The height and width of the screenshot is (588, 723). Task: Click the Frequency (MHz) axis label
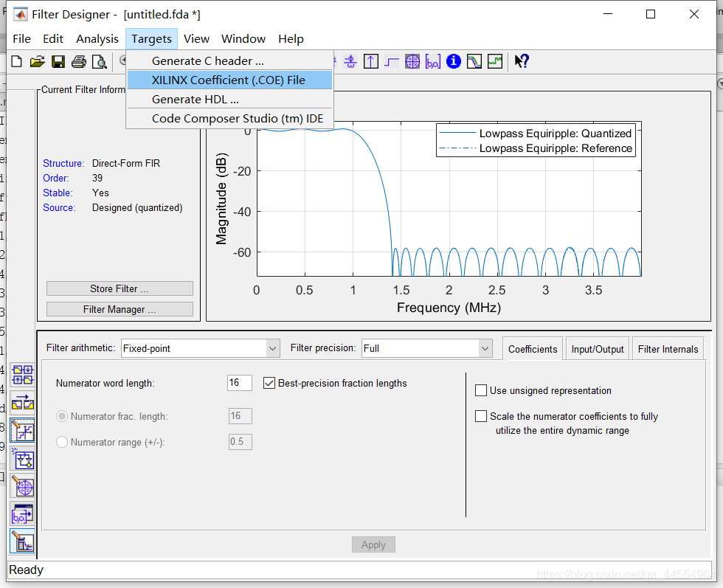[449, 308]
